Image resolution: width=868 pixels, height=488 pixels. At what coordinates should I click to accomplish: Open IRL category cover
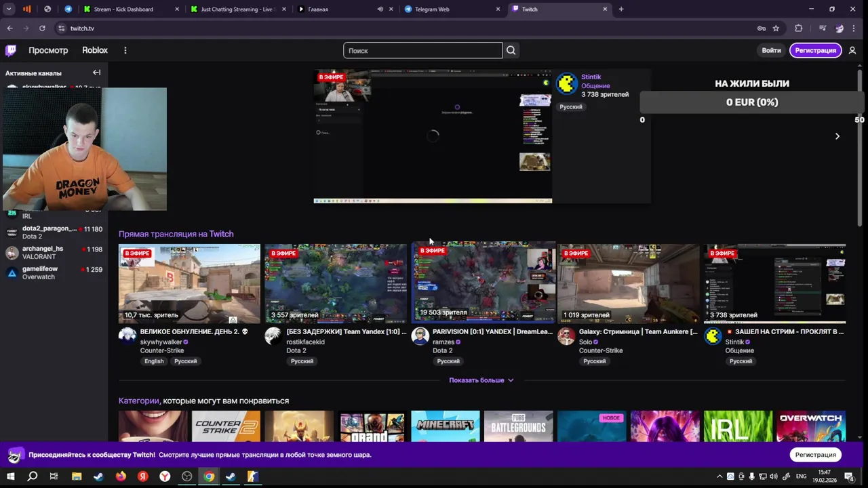tap(738, 426)
